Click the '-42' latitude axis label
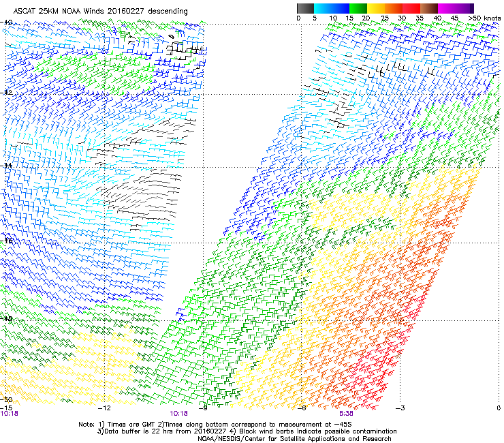 pyautogui.click(x=6, y=93)
